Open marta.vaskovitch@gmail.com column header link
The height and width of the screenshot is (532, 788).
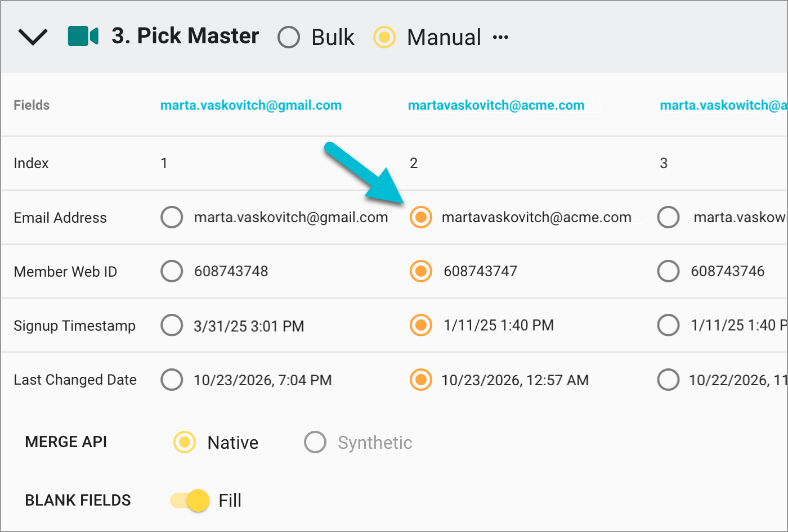click(x=251, y=105)
